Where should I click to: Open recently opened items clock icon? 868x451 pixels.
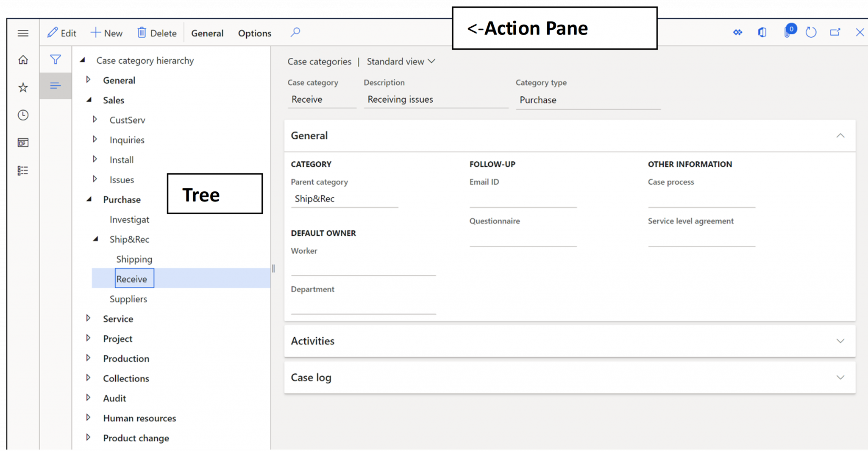coord(23,115)
